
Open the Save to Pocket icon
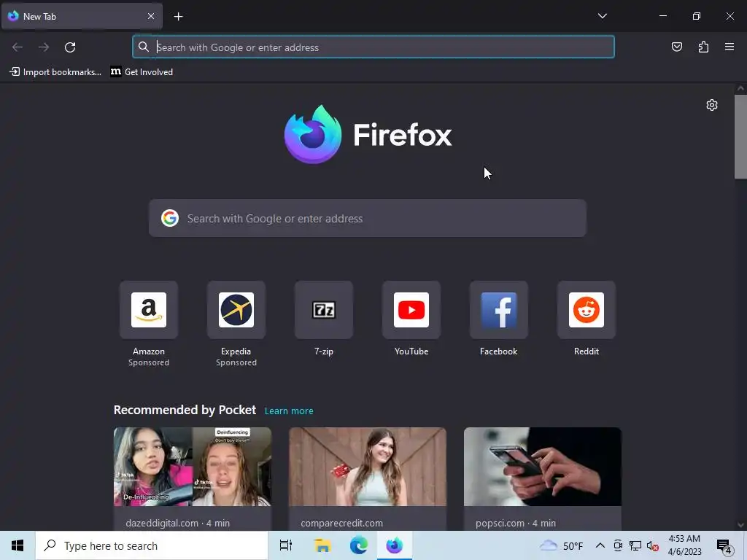[676, 47]
